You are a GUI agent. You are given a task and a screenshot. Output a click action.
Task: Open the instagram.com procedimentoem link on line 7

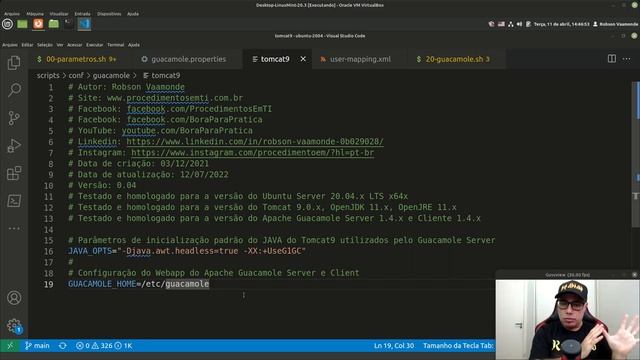coord(252,153)
